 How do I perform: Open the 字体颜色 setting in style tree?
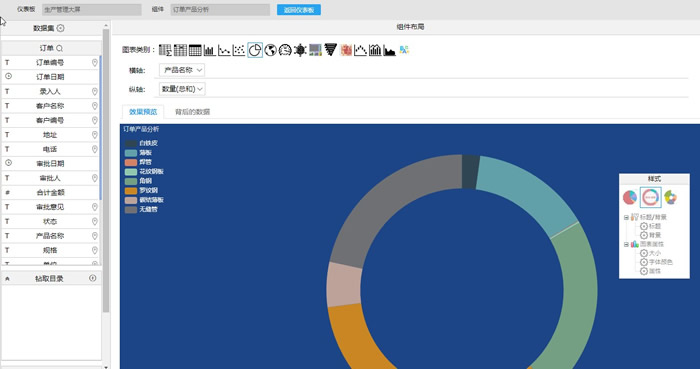point(656,262)
